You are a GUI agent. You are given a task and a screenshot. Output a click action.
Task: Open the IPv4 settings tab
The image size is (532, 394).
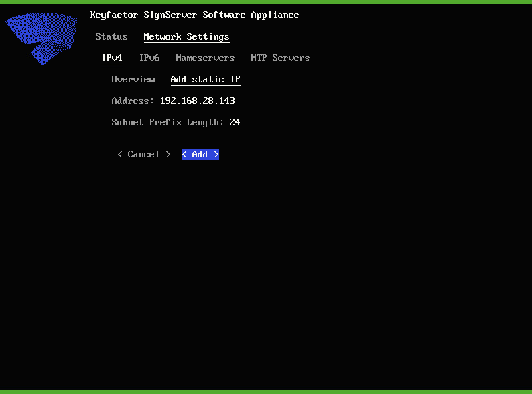click(x=112, y=58)
